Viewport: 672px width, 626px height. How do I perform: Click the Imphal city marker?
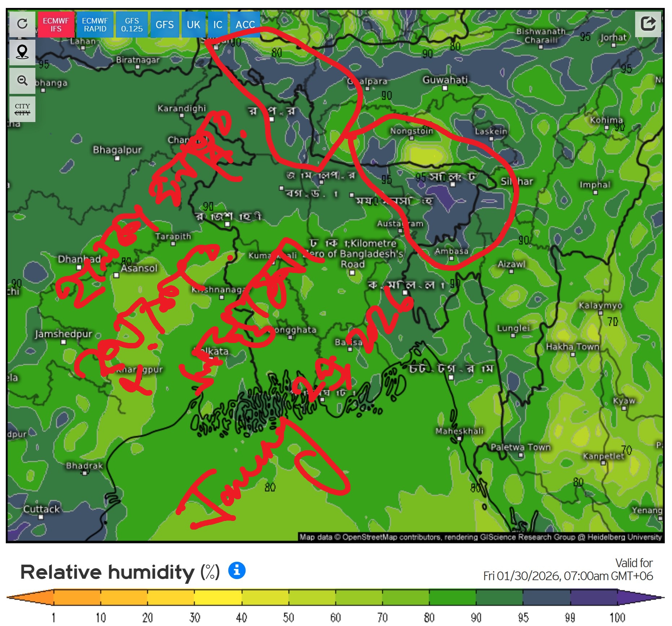[595, 192]
